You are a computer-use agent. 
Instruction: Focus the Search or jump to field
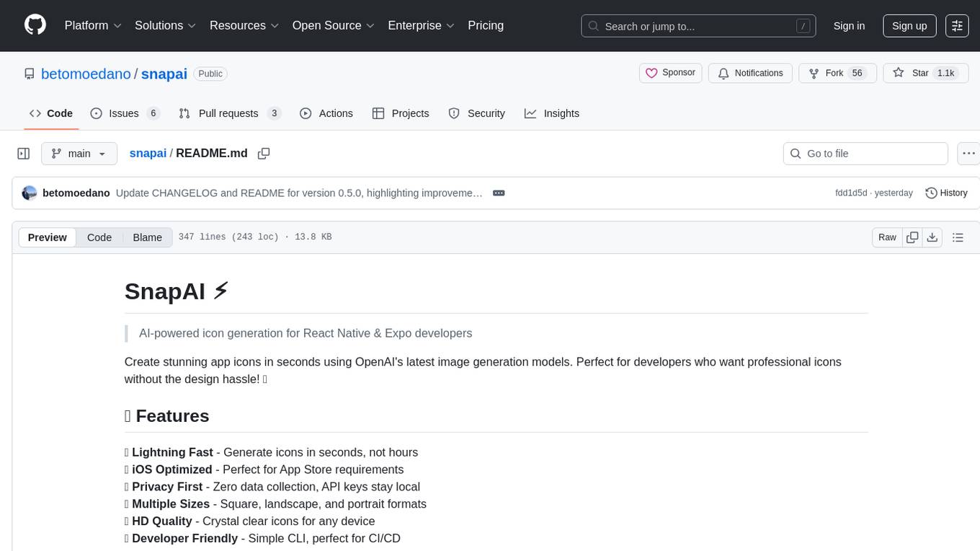[x=698, y=26]
